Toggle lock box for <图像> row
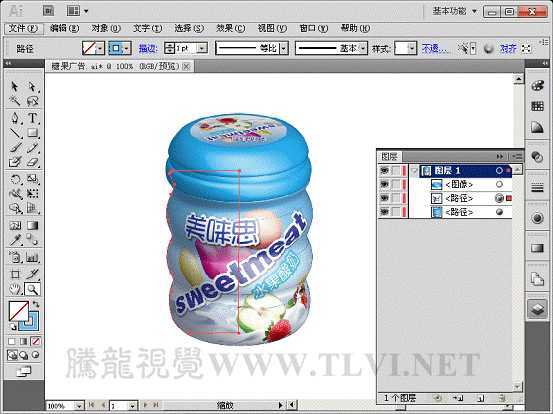This screenshot has height=414, width=553. (x=396, y=184)
